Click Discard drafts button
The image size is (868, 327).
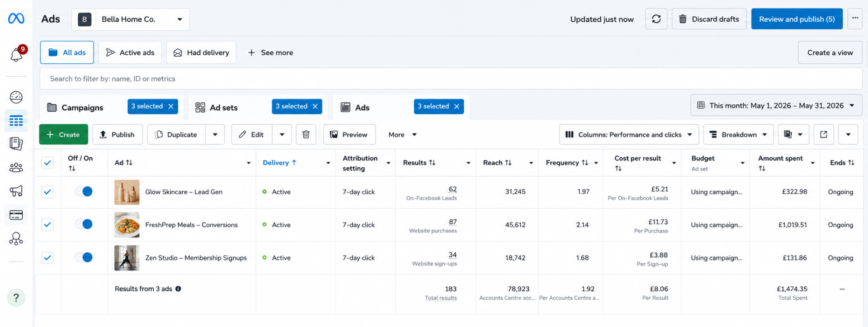click(709, 19)
